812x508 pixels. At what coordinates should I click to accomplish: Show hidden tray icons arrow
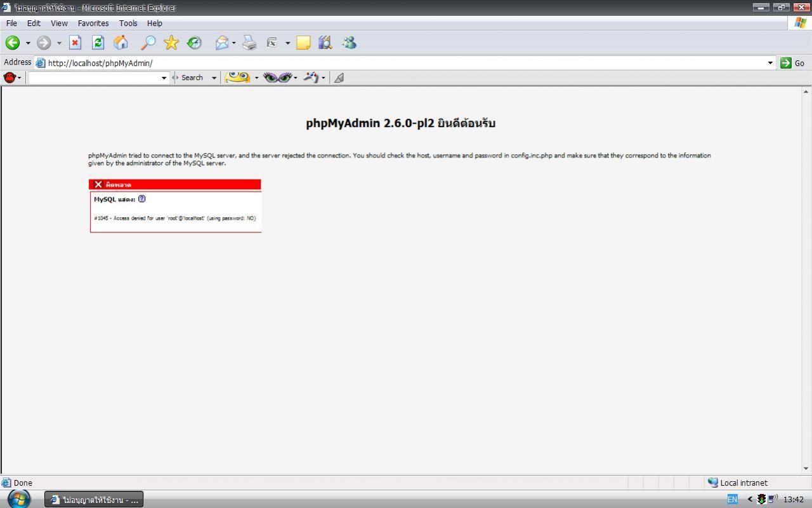[750, 500]
